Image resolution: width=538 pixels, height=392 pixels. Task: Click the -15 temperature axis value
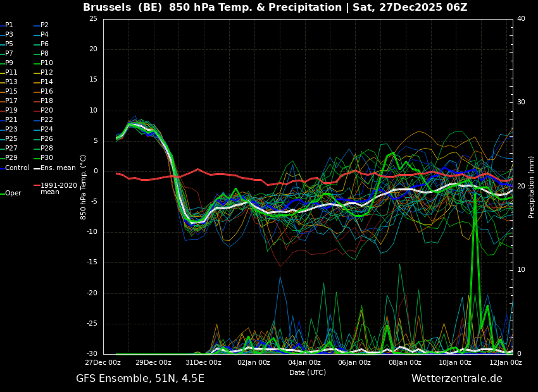[x=92, y=263]
